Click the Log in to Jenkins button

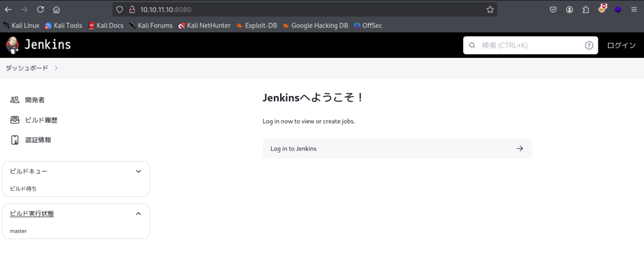point(397,148)
